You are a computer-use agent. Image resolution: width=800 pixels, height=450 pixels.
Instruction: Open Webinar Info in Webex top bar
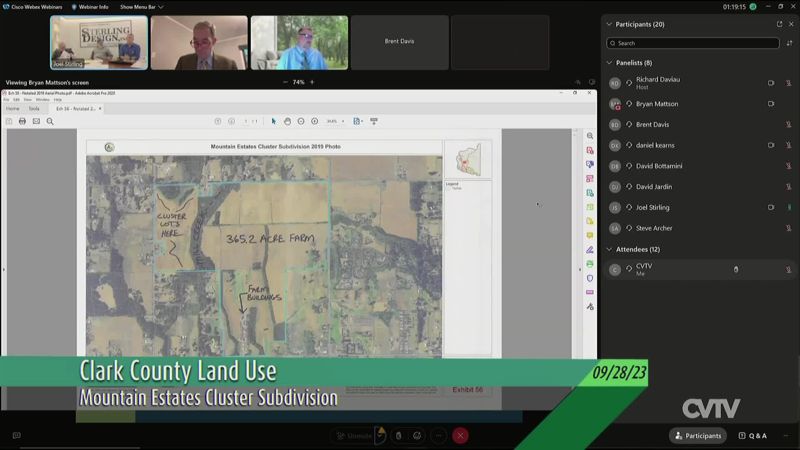click(90, 7)
